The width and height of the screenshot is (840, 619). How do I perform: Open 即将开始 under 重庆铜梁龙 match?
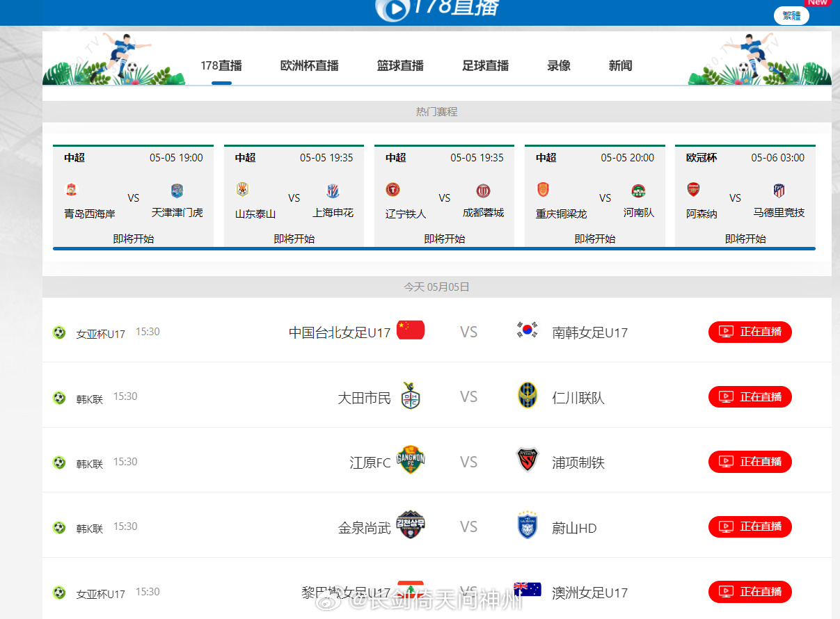pyautogui.click(x=594, y=239)
